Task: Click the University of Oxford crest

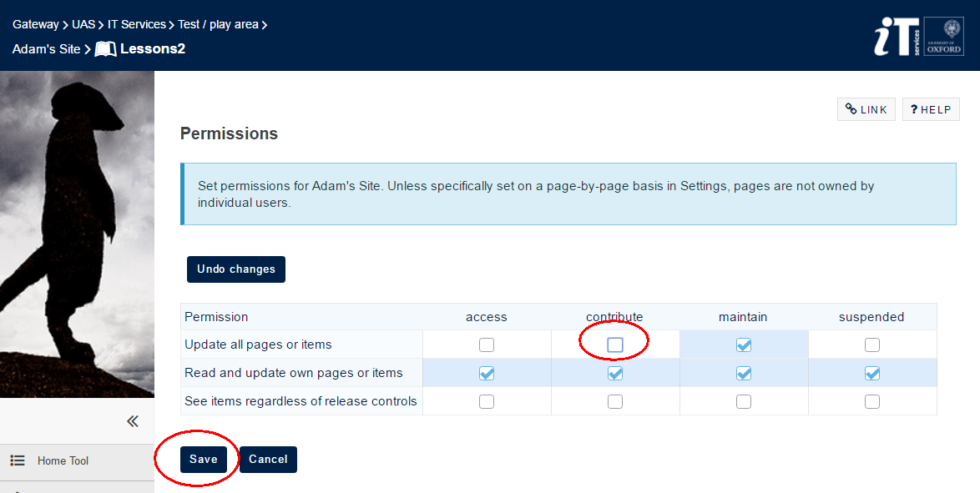Action: 944,37
